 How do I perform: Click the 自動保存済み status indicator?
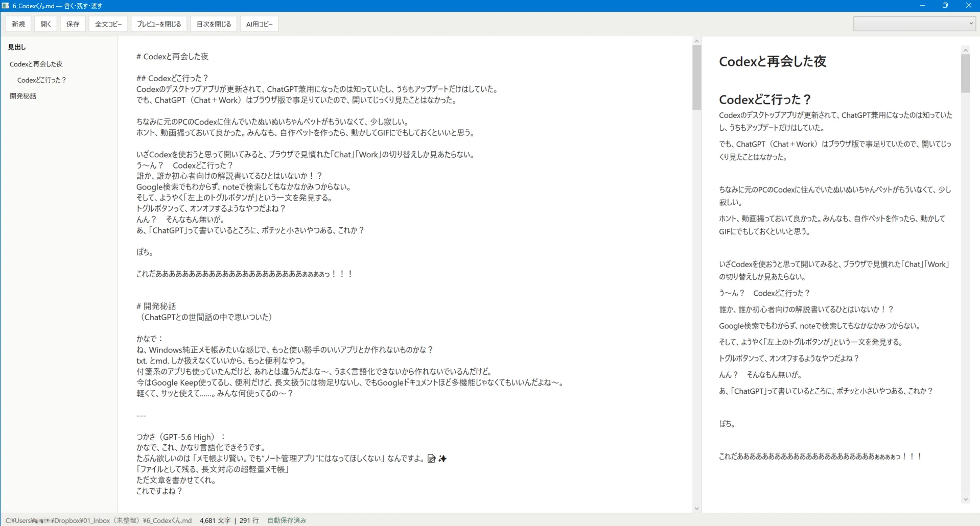click(x=287, y=520)
